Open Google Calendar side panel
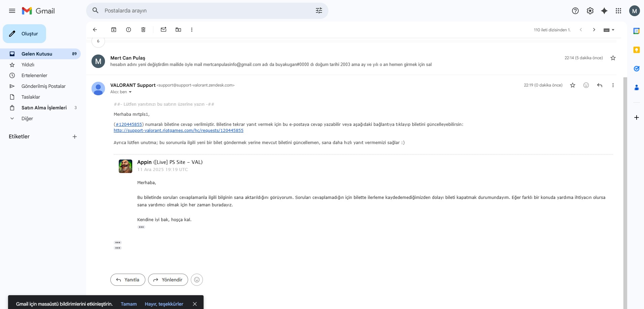The image size is (644, 309). pyautogui.click(x=636, y=31)
